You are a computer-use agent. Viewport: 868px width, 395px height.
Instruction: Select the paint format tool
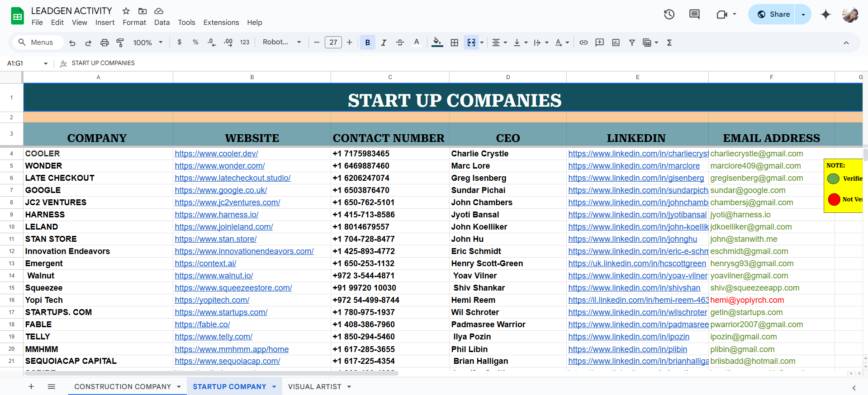point(120,42)
